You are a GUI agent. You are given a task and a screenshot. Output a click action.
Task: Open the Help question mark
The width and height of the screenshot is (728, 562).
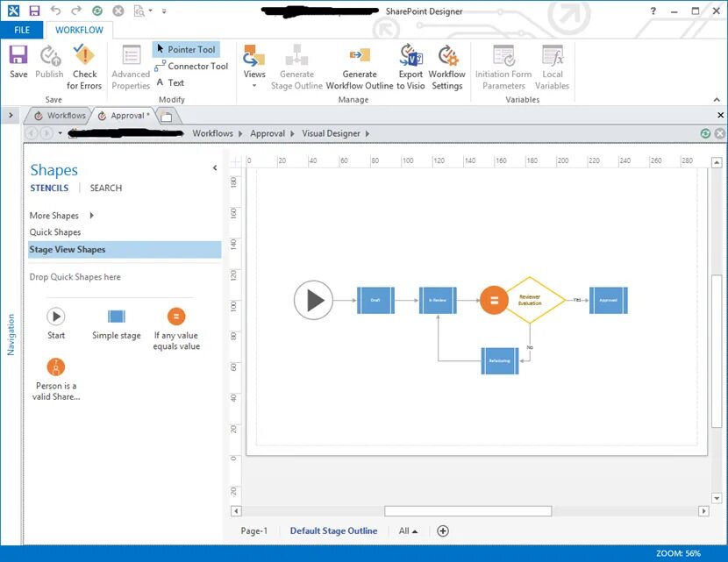pos(653,11)
